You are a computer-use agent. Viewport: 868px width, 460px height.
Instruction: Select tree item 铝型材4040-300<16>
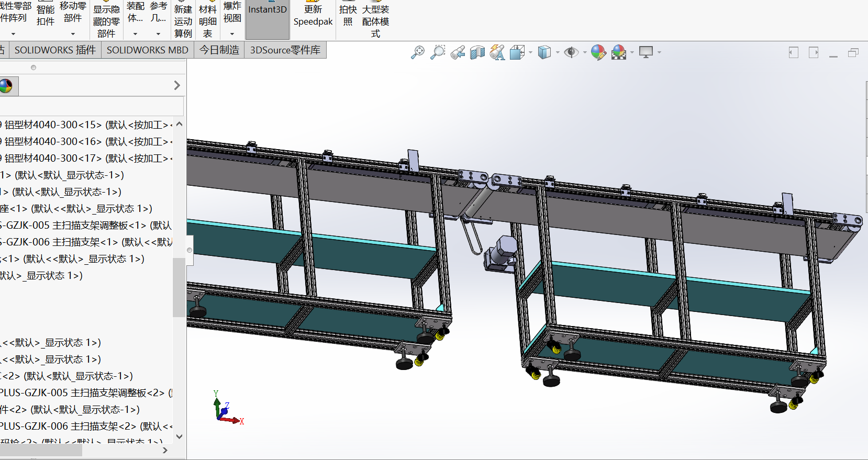click(x=86, y=142)
